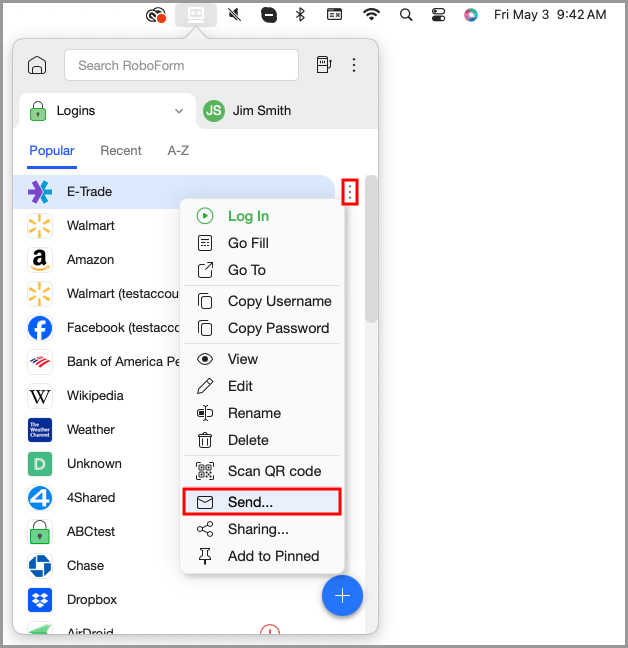The height and width of the screenshot is (648, 628).
Task: Choose Scan QR code menu item
Action: pyautogui.click(x=262, y=471)
